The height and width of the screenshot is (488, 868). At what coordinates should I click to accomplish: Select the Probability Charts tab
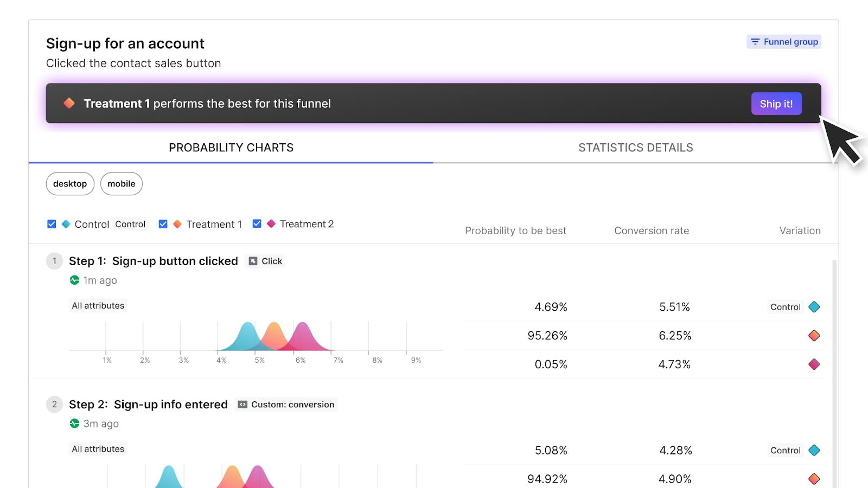click(x=231, y=147)
